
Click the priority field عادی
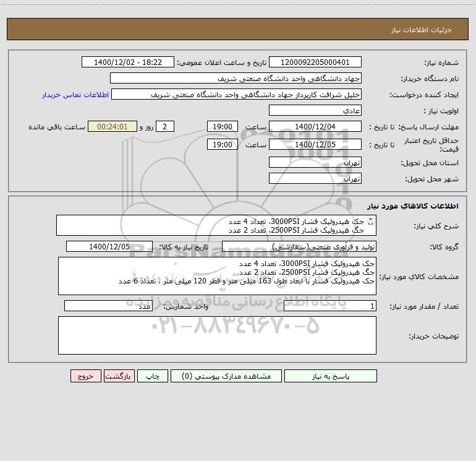(x=315, y=110)
